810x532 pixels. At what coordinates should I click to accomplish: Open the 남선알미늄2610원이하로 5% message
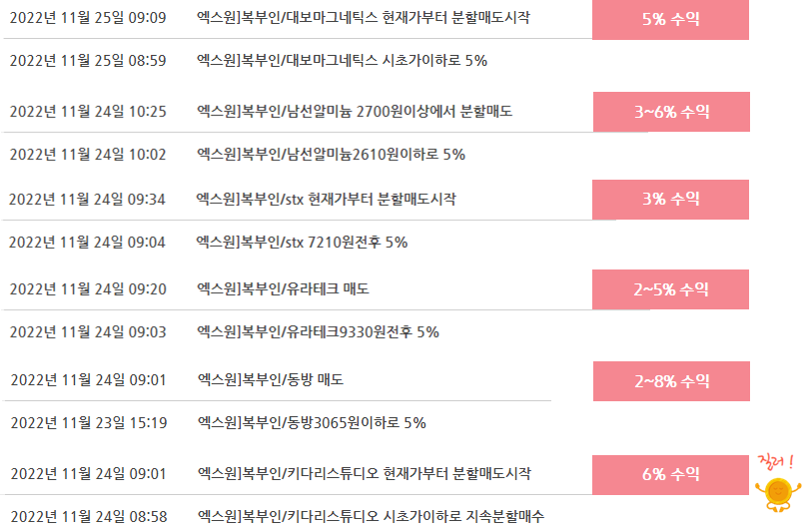point(332,155)
